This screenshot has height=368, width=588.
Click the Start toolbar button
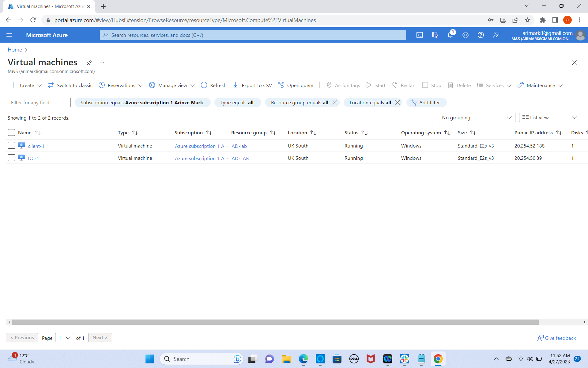(376, 85)
